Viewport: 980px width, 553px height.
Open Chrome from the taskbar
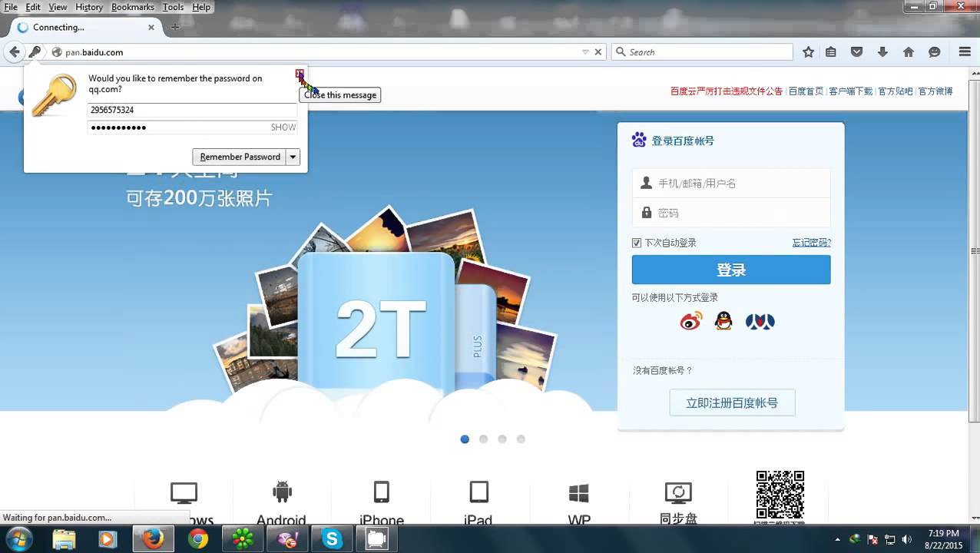coord(198,539)
